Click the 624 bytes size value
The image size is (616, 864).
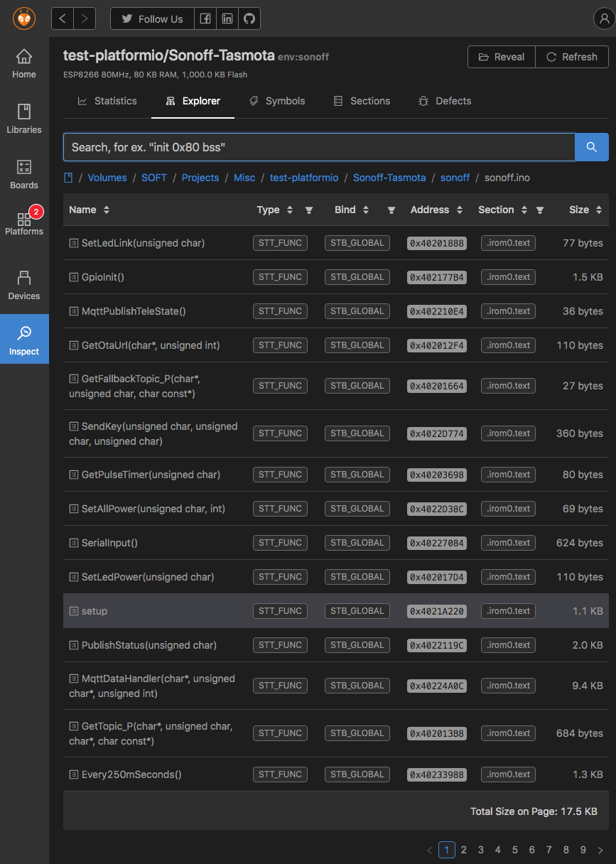pyautogui.click(x=580, y=543)
